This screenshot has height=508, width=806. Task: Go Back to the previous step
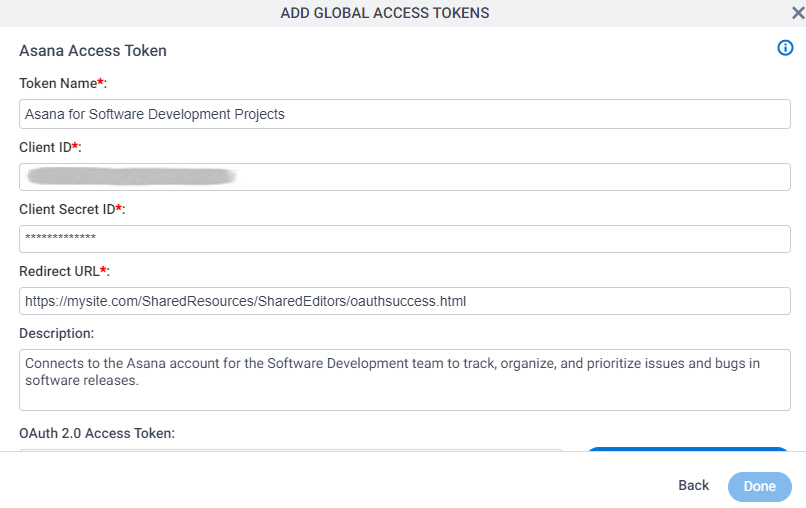[x=693, y=485]
